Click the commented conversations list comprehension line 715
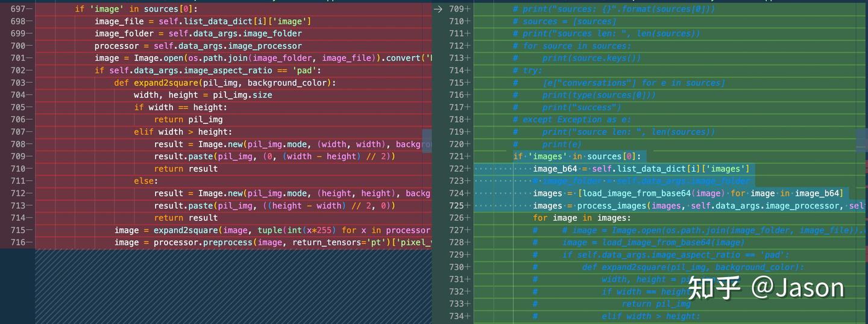868x324 pixels. pos(619,83)
